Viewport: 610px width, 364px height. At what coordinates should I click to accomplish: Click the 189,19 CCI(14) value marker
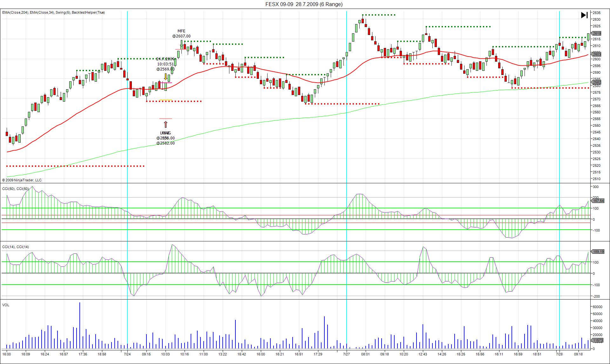[598, 252]
